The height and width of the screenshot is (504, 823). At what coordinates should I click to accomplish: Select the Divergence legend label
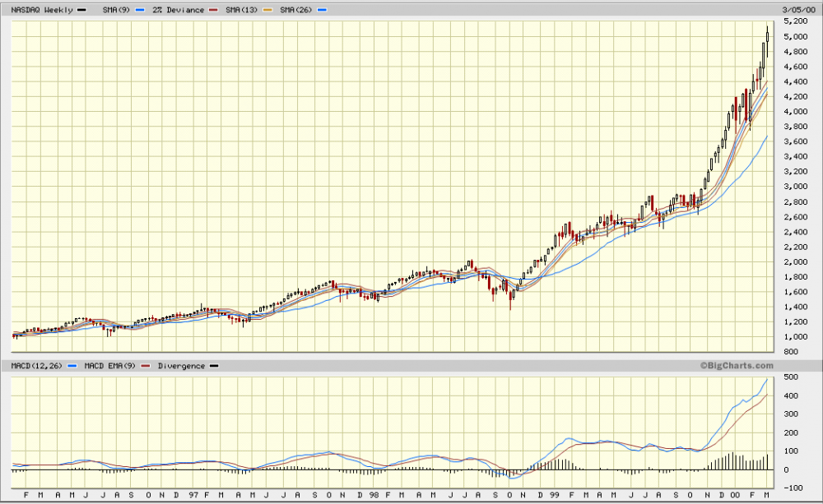click(x=180, y=366)
